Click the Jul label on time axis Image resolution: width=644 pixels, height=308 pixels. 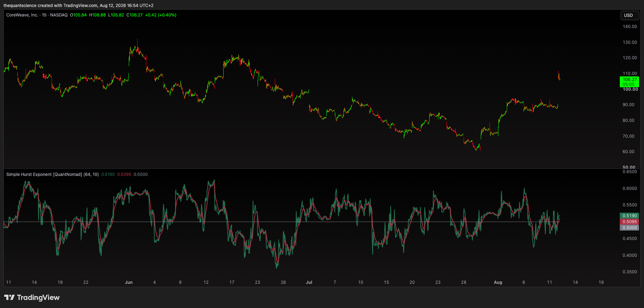(309, 282)
